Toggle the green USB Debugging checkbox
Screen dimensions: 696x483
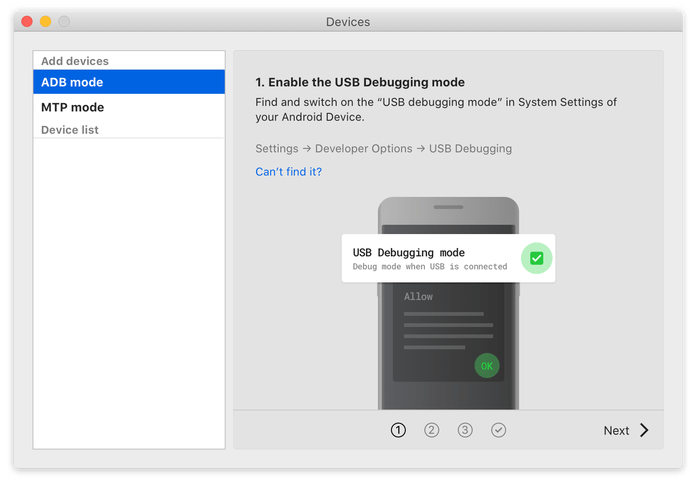536,258
